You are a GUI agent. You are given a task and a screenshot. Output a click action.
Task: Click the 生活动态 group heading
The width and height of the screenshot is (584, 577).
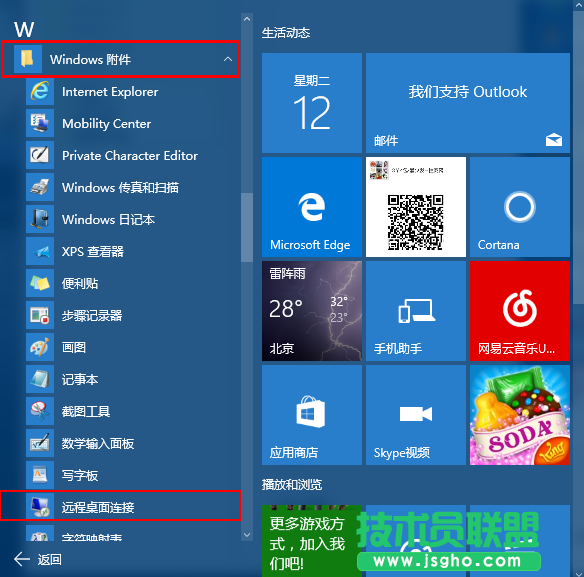pos(286,33)
